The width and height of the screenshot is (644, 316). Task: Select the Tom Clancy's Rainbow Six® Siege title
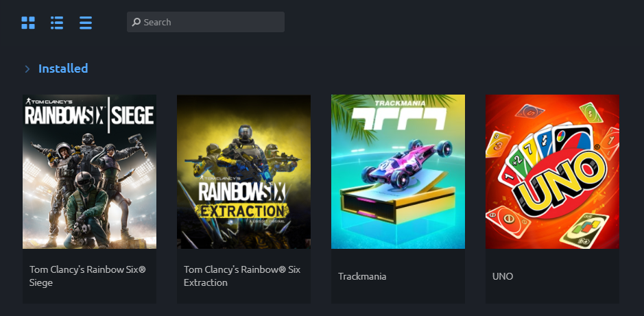[88, 276]
